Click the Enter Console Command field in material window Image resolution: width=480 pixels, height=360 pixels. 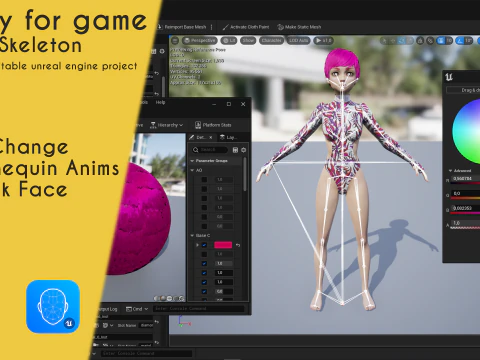pyautogui.click(x=198, y=309)
